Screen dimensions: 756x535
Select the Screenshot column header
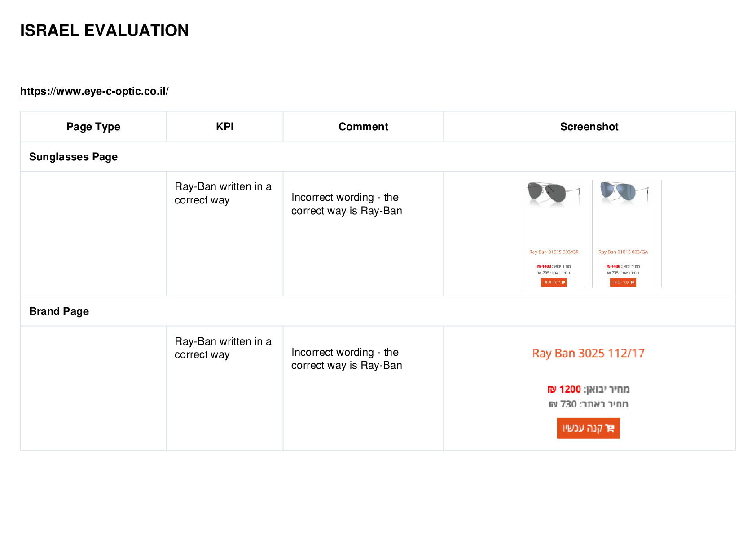tap(589, 127)
